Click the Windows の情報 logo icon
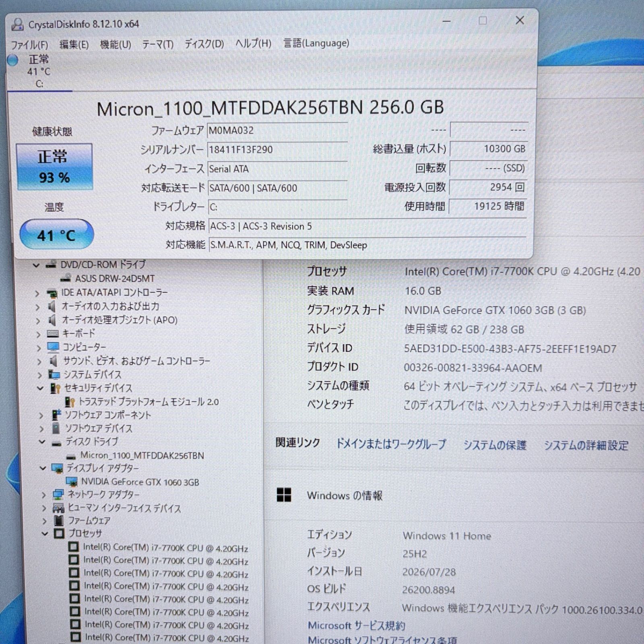 click(284, 495)
